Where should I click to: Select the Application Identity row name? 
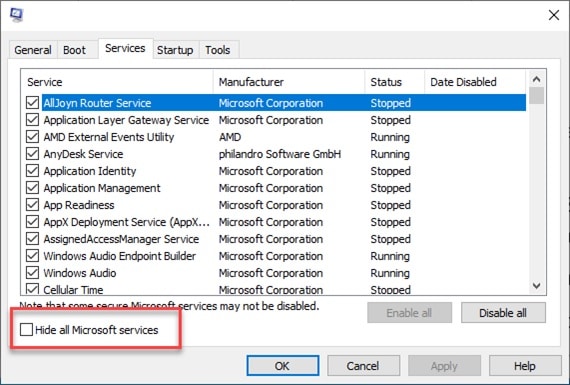coord(90,171)
